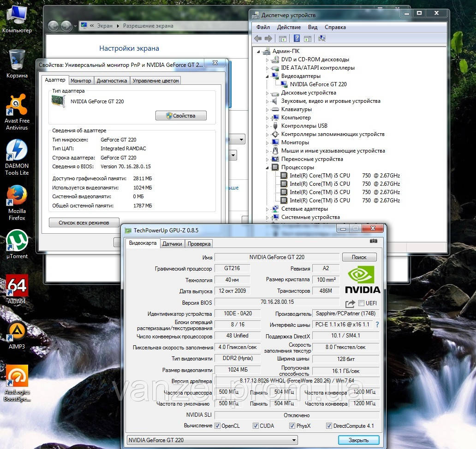Open the AusLogics BoostSpeed desktop icon
Viewport: 476px width, 449px height.
pos(17,383)
